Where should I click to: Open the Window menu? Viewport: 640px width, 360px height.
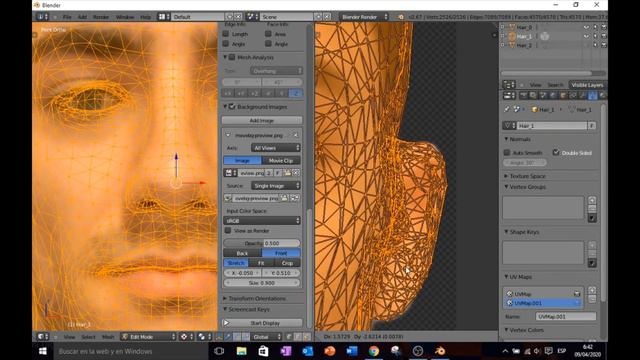click(x=125, y=17)
